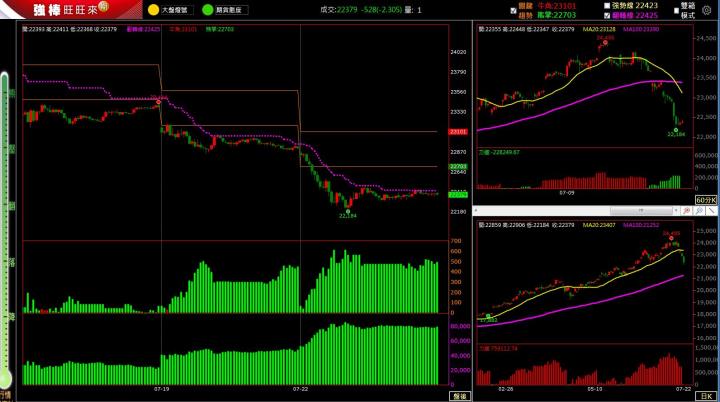This screenshot has height=402, width=720.
Task: Click the green thermometer gauge on left edge
Action: click(x=5, y=230)
